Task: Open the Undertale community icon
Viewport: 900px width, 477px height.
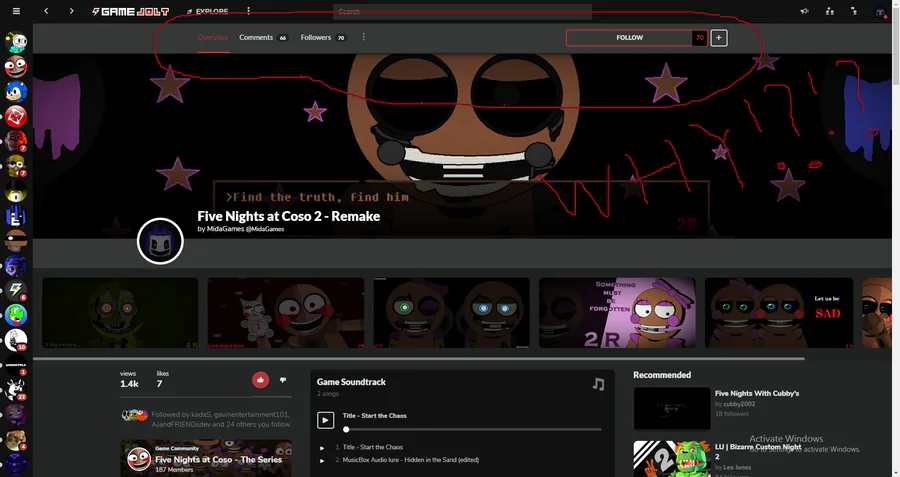Action: coord(16,365)
